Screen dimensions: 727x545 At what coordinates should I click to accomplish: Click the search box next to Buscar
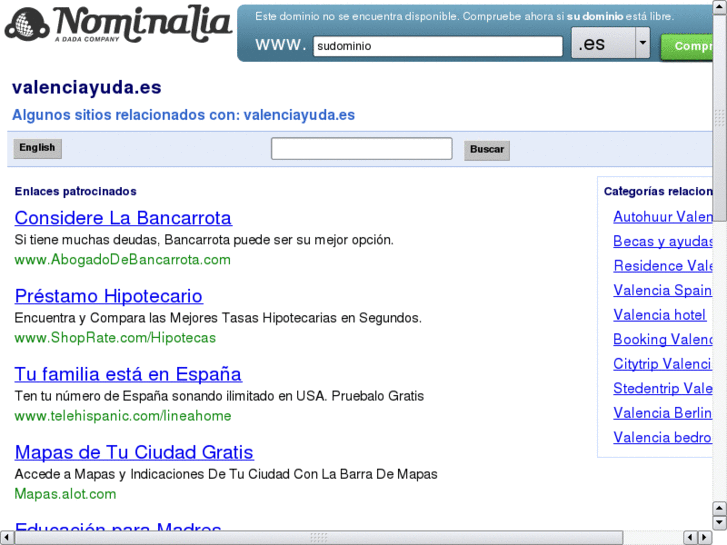(x=361, y=148)
